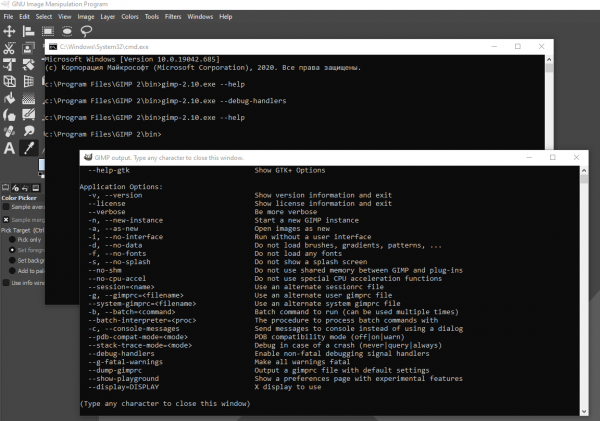The height and width of the screenshot is (421, 600).
Task: Open the Colors menu
Action: click(130, 16)
